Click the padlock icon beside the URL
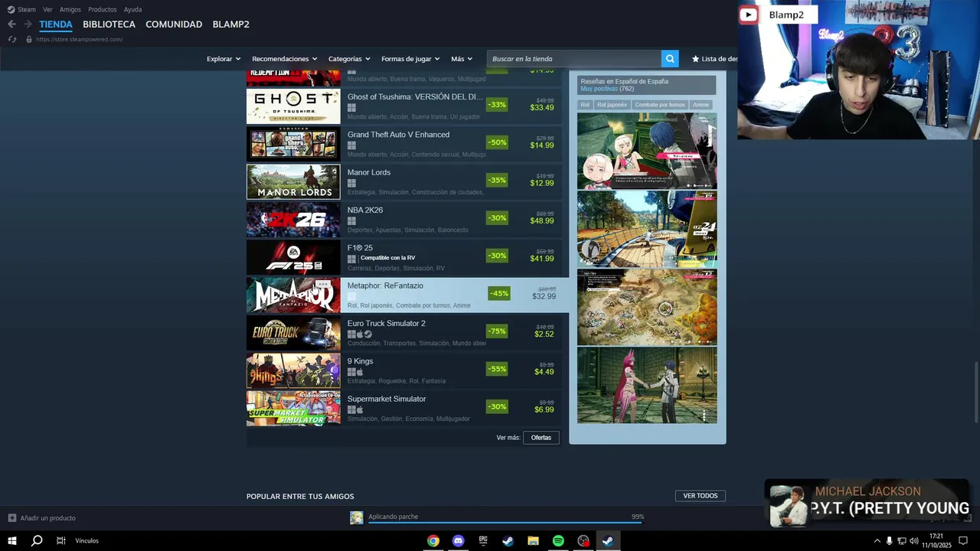This screenshot has width=980, height=551. 29,39
